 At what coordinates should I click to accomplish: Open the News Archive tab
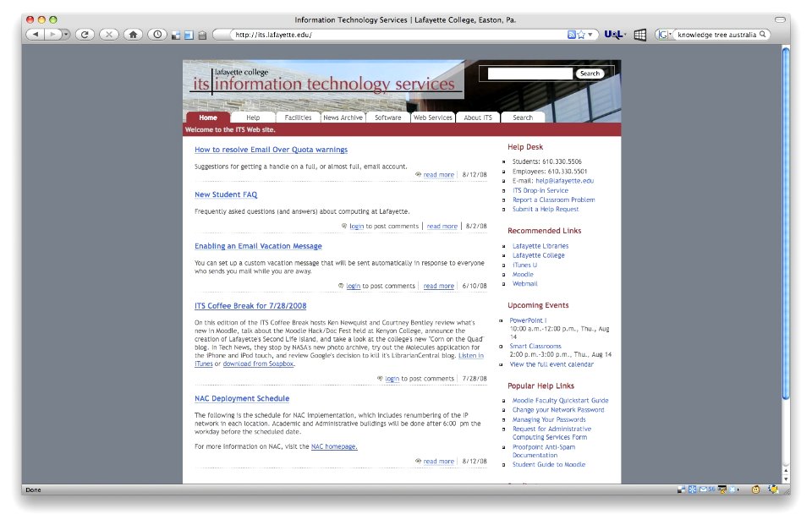pos(343,118)
